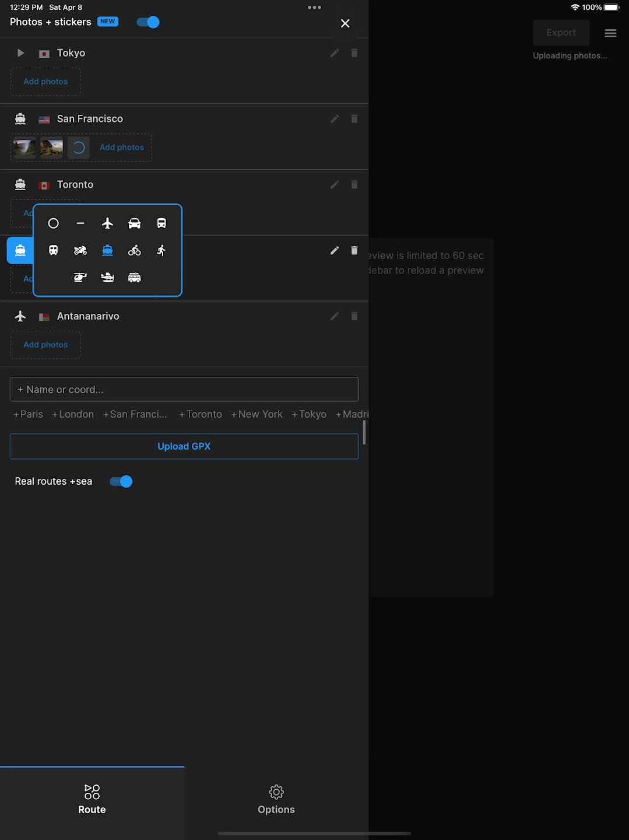Toggle Photos + stickers switch

(x=148, y=22)
